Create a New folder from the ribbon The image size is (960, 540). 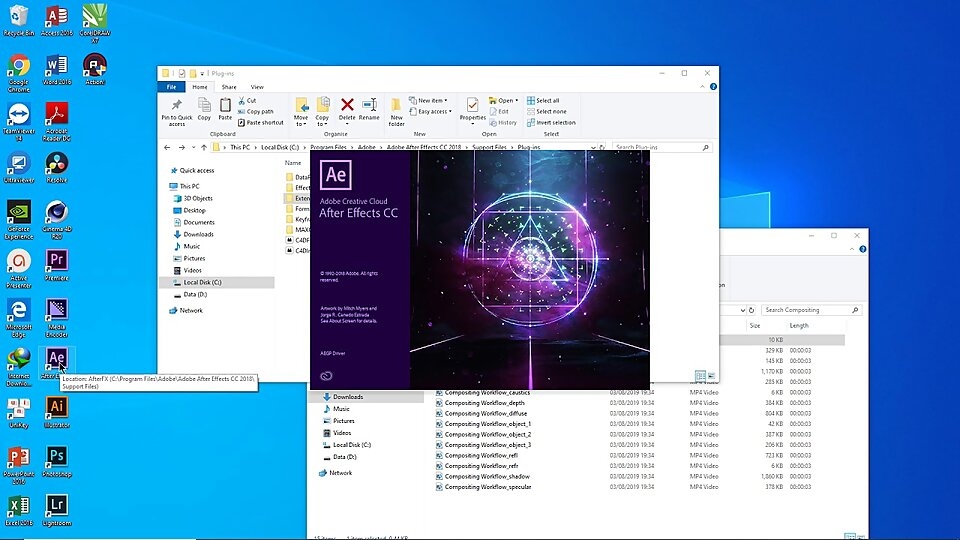[396, 112]
